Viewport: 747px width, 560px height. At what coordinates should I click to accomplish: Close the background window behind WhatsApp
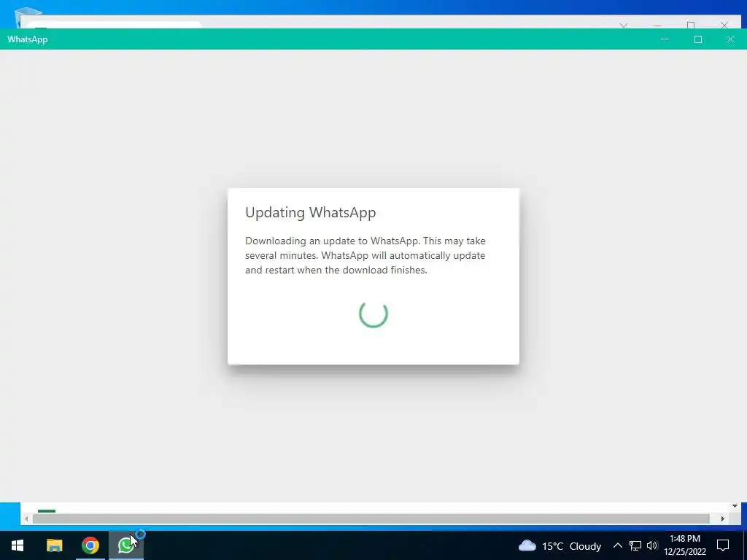[x=724, y=25]
